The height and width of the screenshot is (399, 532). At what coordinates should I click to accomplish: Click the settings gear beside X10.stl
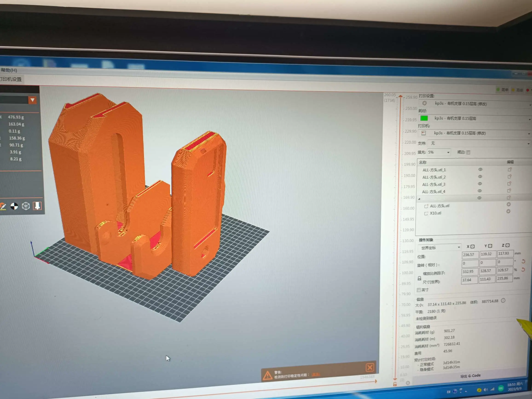click(508, 211)
